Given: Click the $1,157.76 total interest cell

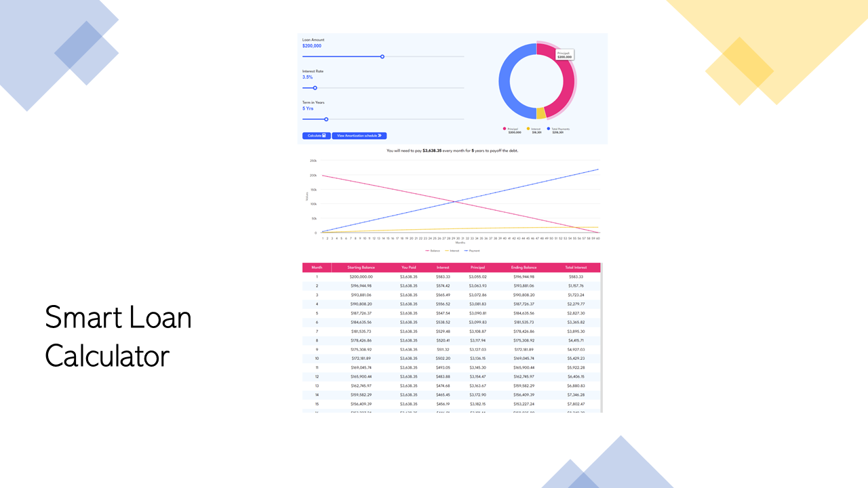Looking at the screenshot, I should [x=576, y=286].
